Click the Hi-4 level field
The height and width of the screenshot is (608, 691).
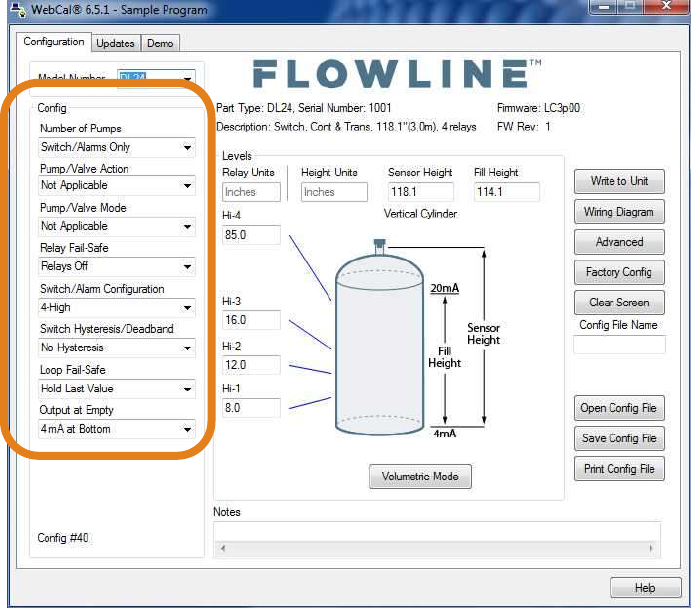click(x=251, y=235)
